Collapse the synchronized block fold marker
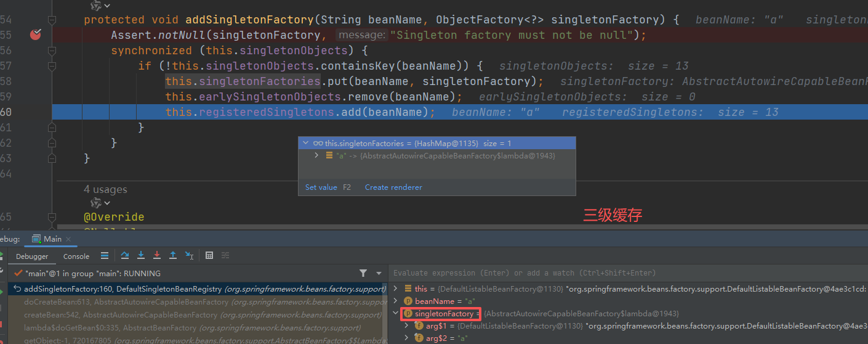Screen dimensions: 868x344 [x=52, y=51]
